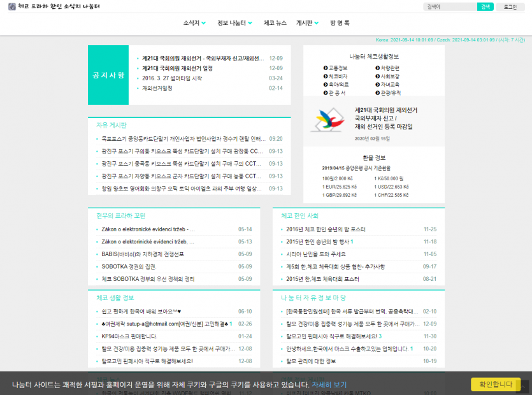Viewport: 532px width, 395px height.
Task: Click the 로그인 login link
Action: 511,6
